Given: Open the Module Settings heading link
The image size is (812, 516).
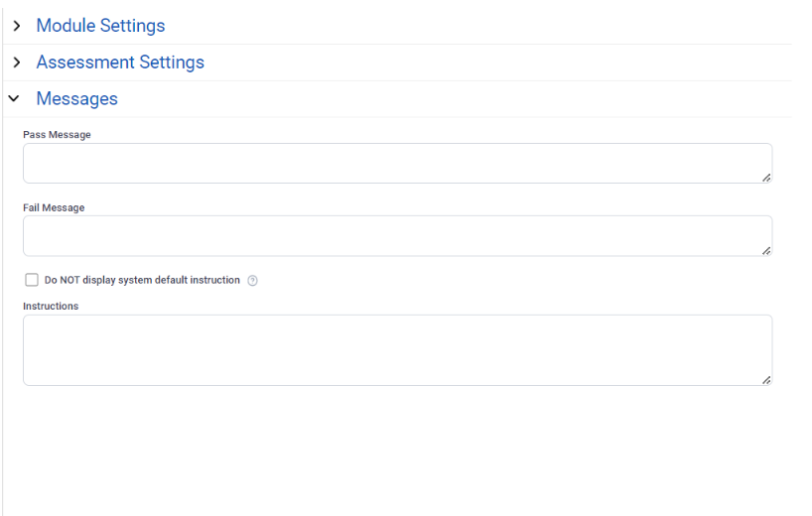Looking at the screenshot, I should pos(100,26).
